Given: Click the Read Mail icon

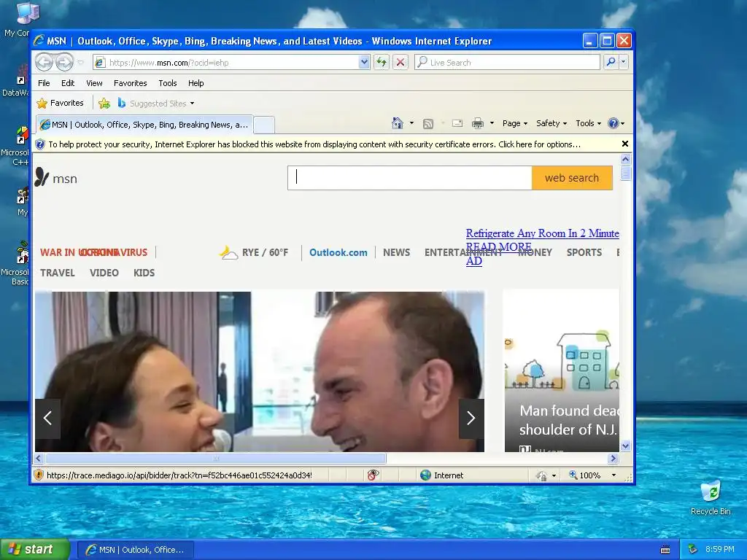Looking at the screenshot, I should 457,123.
